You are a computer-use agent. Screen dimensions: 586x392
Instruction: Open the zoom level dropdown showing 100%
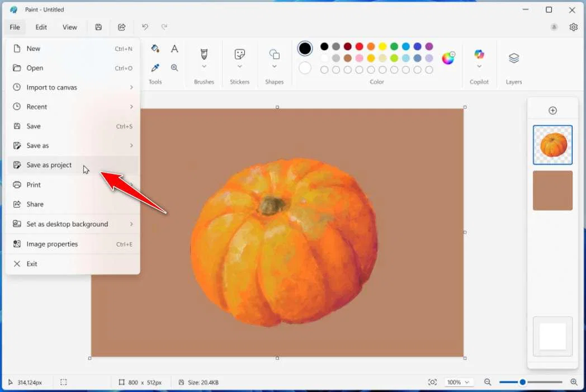tap(459, 382)
